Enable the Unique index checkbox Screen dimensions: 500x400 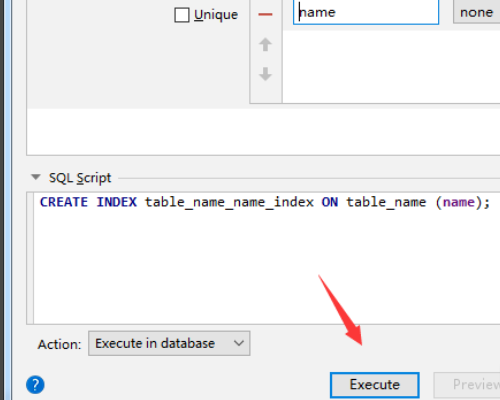[x=182, y=15]
